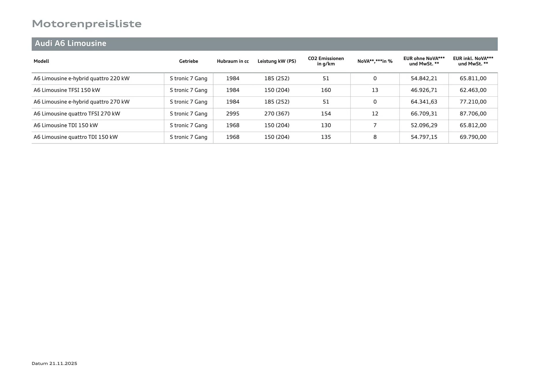Click the CO2 Emissionen in g/km header
The image size is (554, 392).
[326, 61]
